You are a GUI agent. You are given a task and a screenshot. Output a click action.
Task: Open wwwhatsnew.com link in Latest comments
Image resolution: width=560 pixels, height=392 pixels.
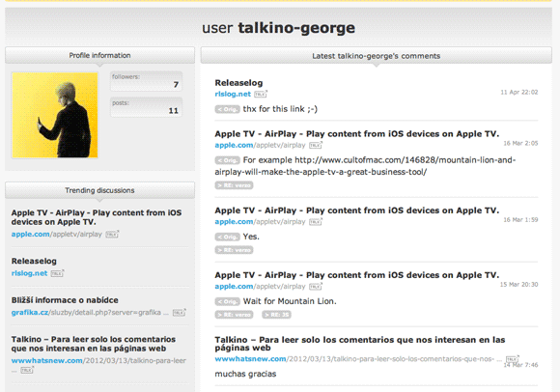point(358,359)
